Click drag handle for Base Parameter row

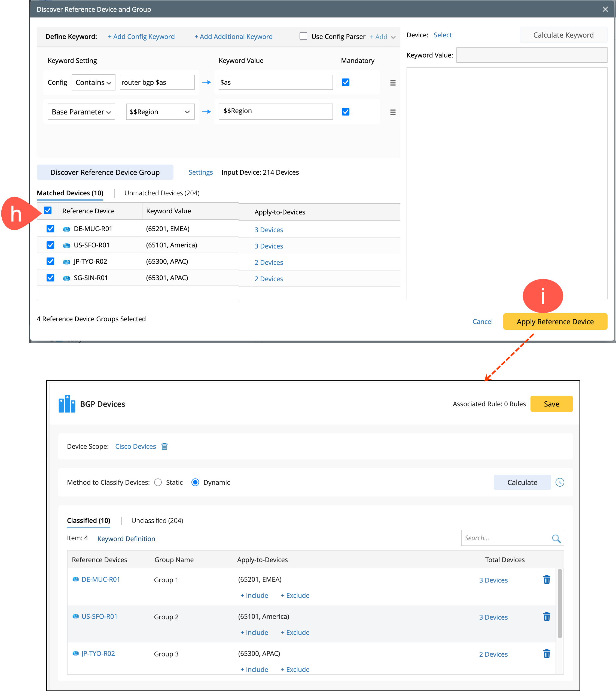[393, 112]
